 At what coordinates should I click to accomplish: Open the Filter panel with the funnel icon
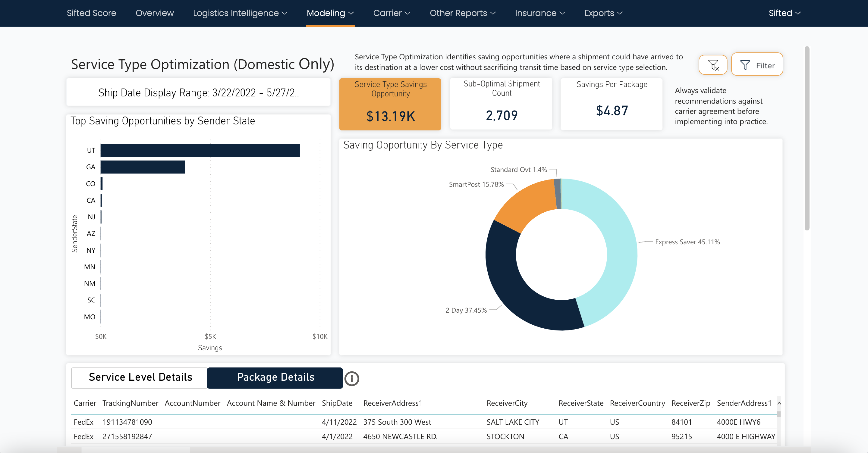point(757,64)
